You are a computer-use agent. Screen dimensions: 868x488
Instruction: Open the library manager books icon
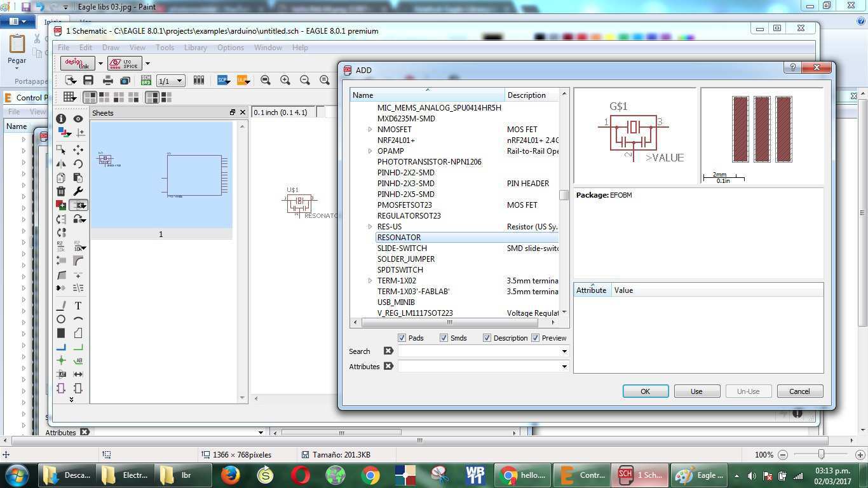(199, 80)
